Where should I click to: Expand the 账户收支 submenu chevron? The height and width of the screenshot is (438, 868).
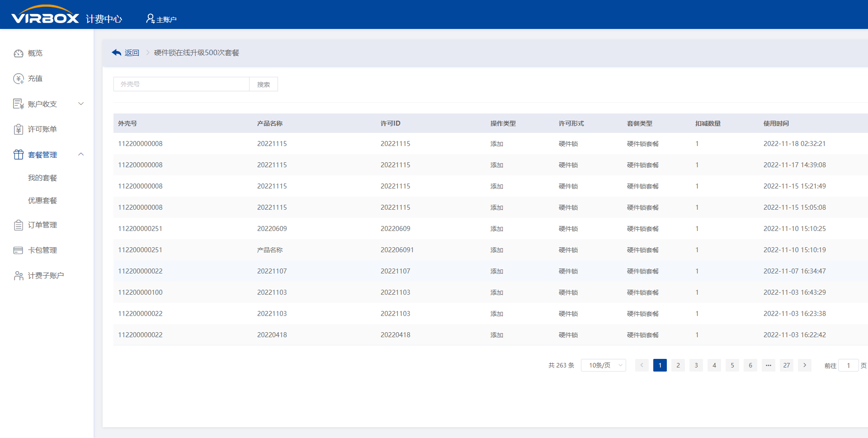click(x=81, y=104)
